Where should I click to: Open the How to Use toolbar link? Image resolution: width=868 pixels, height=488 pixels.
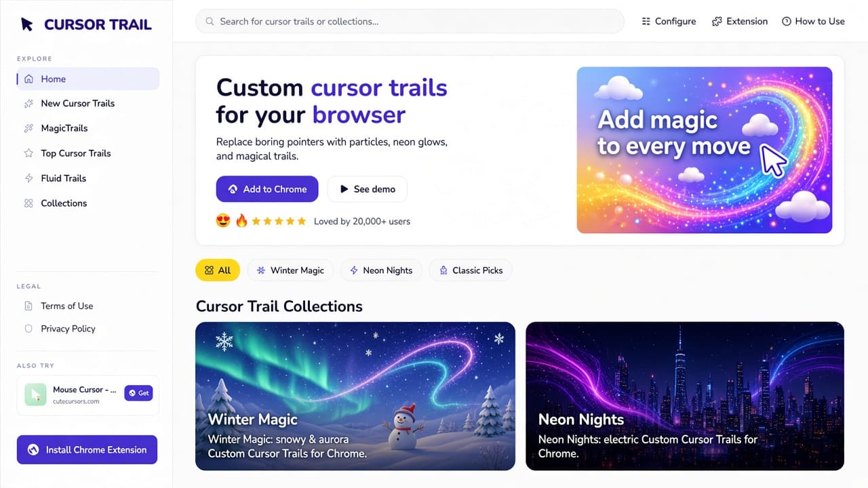813,22
